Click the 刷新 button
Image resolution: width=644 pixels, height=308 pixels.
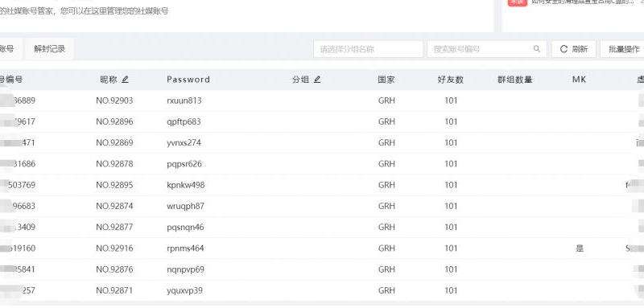coord(574,49)
